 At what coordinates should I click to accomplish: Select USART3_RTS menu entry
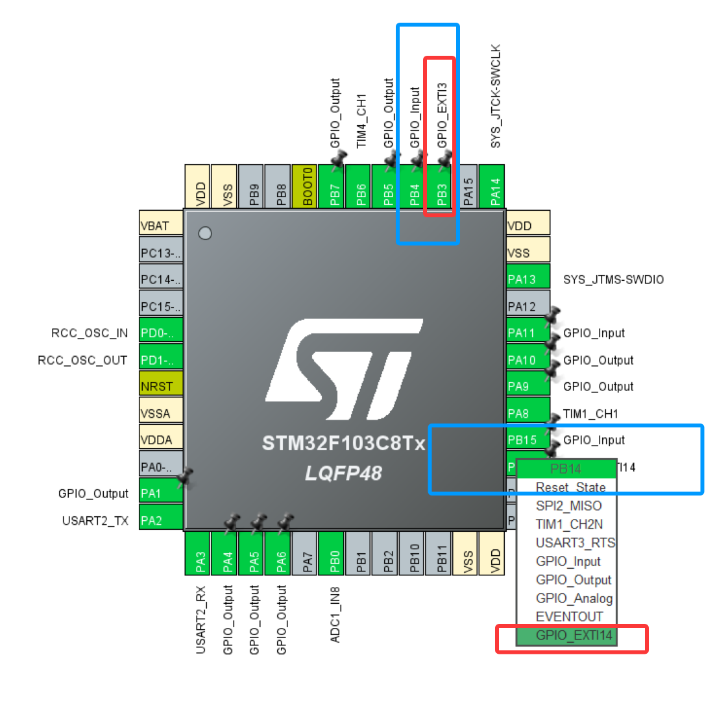(x=566, y=543)
